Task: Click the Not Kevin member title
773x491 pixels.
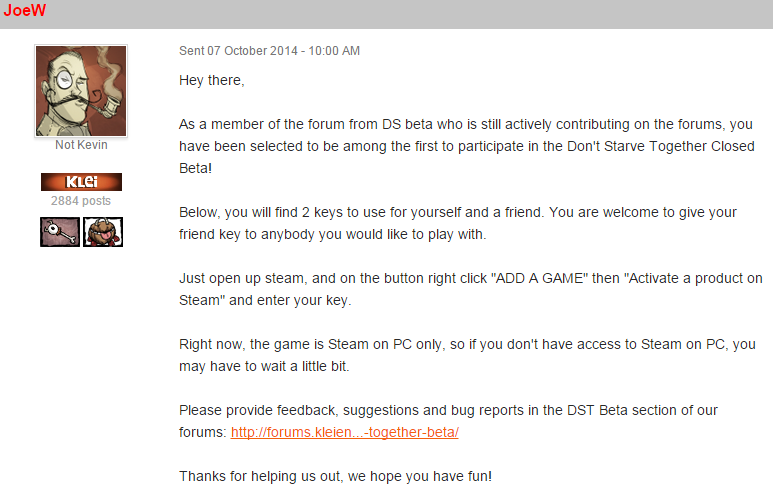Action: [x=81, y=146]
